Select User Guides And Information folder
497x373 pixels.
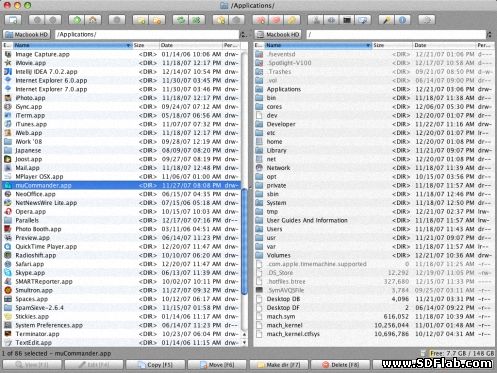point(374,220)
